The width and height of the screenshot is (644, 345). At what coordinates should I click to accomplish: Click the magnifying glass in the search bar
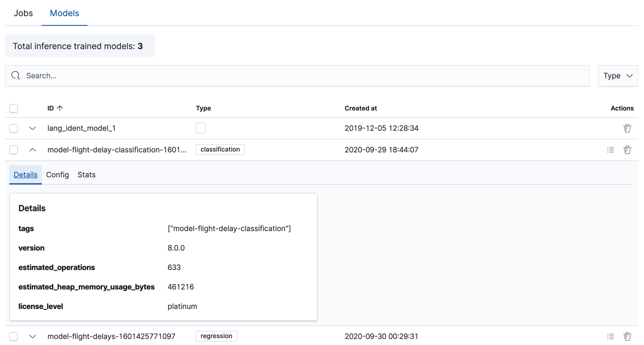[16, 75]
